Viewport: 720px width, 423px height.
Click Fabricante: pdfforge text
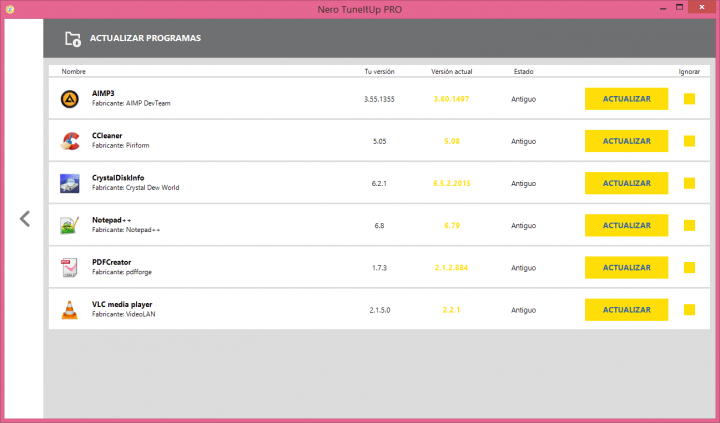click(122, 273)
